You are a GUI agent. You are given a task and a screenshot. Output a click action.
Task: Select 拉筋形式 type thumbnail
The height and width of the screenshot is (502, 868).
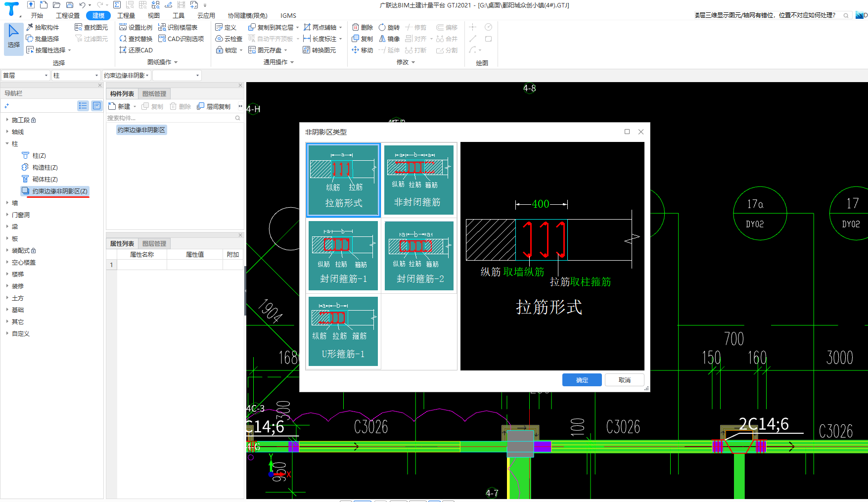(343, 180)
